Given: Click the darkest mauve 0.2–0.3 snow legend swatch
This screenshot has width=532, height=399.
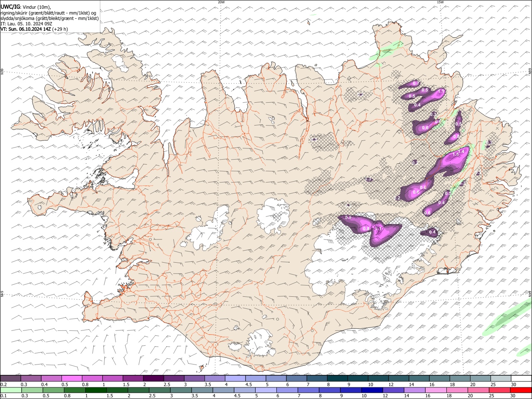Looking at the screenshot, I should click(x=11, y=378).
